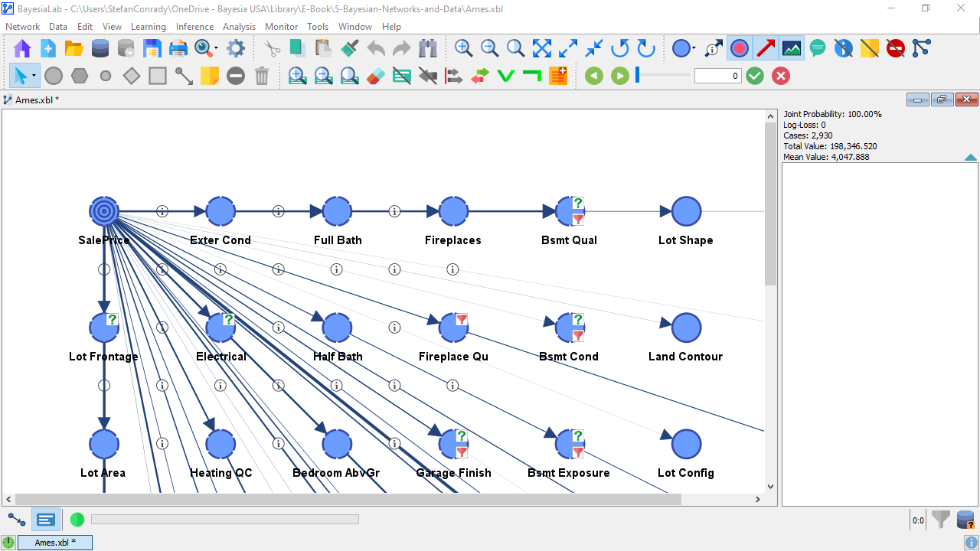The width and height of the screenshot is (980, 551).
Task: Open the Network menu
Action: pyautogui.click(x=22, y=26)
